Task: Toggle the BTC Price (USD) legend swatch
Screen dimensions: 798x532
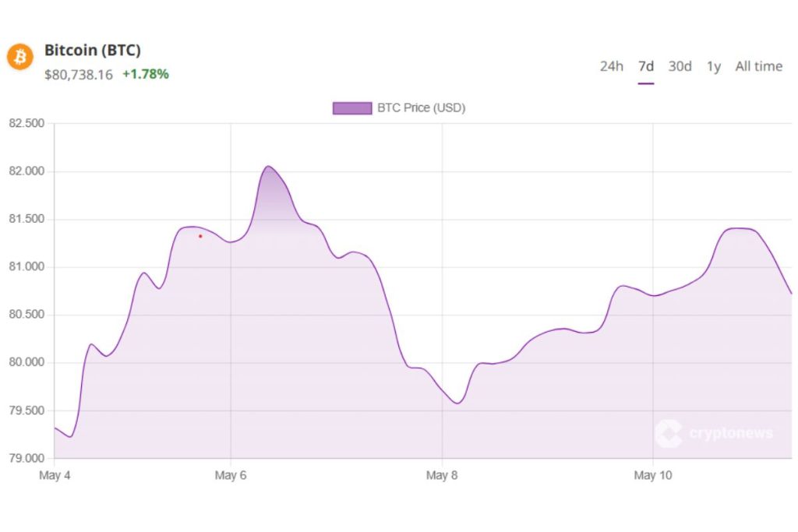Action: point(352,108)
